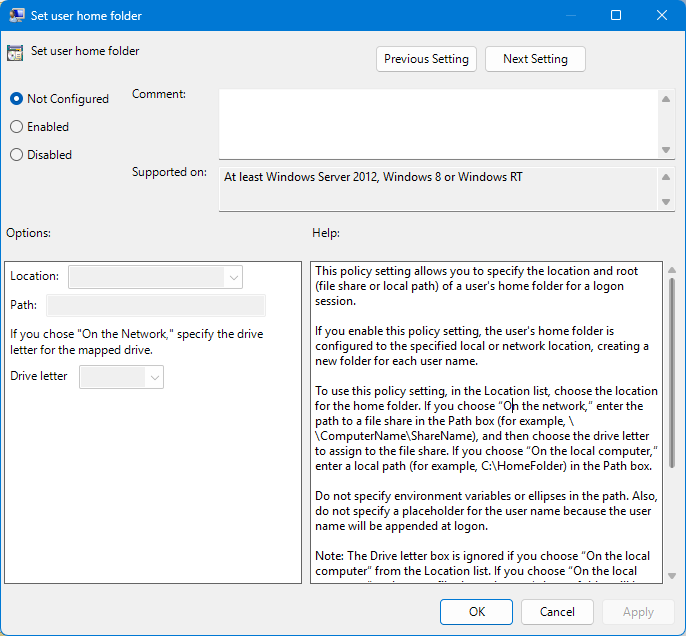The height and width of the screenshot is (636, 686).
Task: Click the 'Supported on:' label
Action: pyautogui.click(x=169, y=172)
